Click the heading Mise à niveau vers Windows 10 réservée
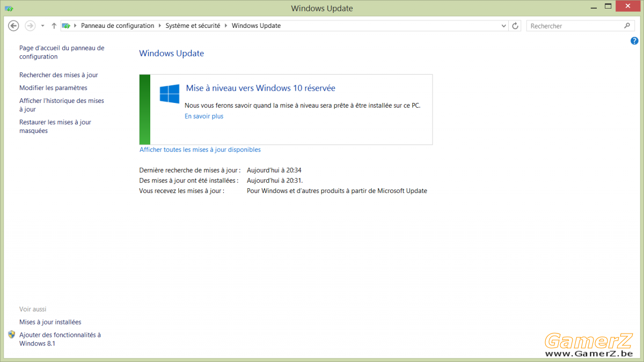Image resolution: width=644 pixels, height=362 pixels. pos(261,88)
